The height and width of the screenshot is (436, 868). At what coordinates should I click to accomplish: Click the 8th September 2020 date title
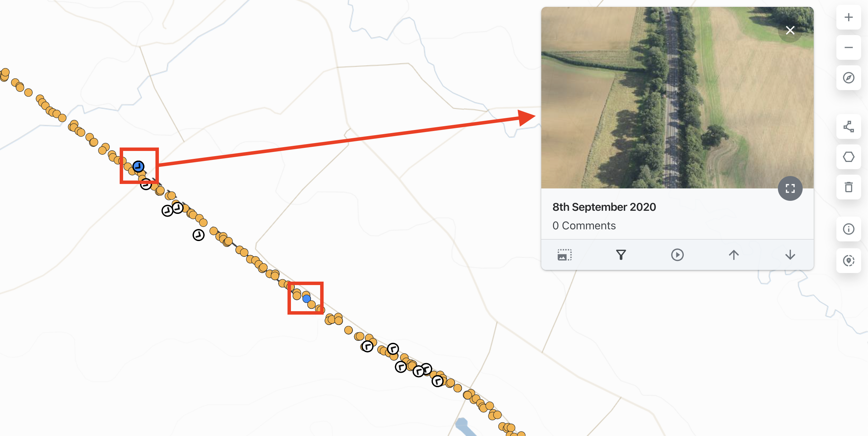(x=604, y=207)
